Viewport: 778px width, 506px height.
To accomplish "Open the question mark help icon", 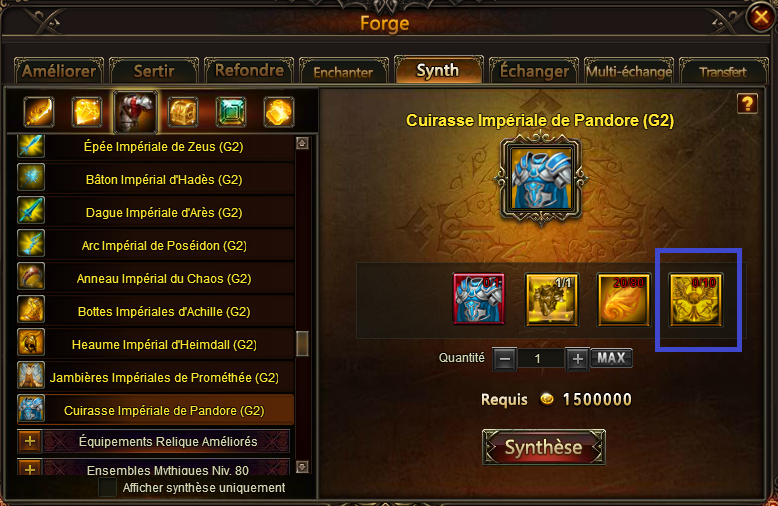I will tap(747, 104).
